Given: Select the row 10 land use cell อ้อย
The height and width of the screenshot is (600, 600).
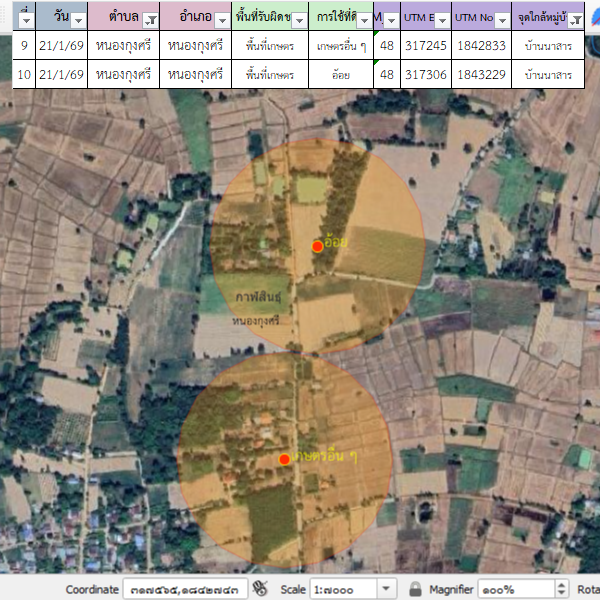Looking at the screenshot, I should coord(337,74).
